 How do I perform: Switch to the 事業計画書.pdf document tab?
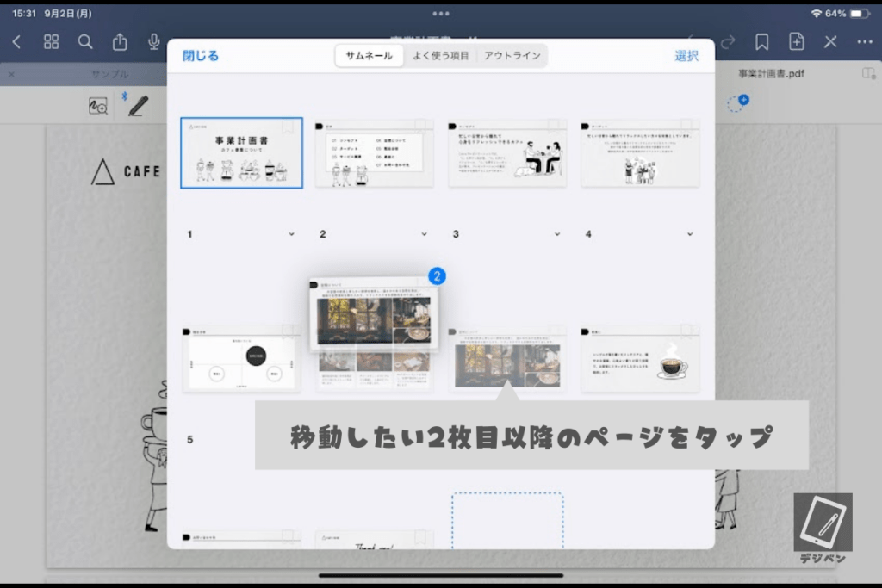point(771,74)
